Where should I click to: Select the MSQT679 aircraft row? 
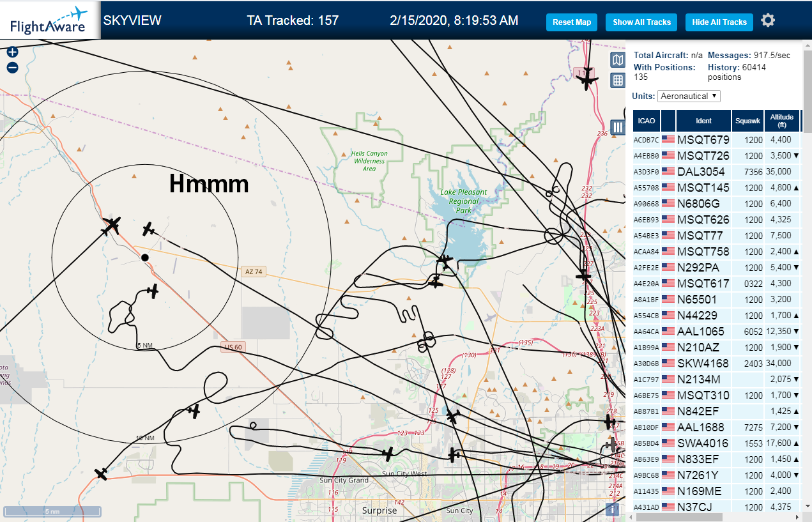[716, 139]
